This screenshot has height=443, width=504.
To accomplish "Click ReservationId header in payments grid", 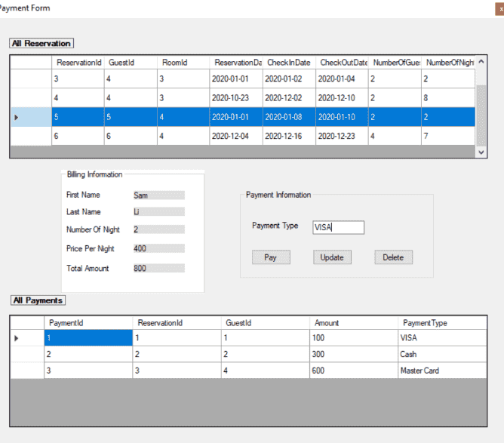I will click(x=177, y=323).
